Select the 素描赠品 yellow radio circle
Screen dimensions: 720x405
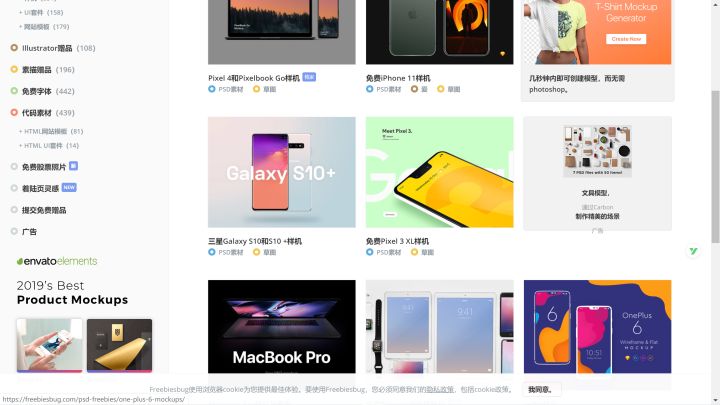(x=14, y=69)
